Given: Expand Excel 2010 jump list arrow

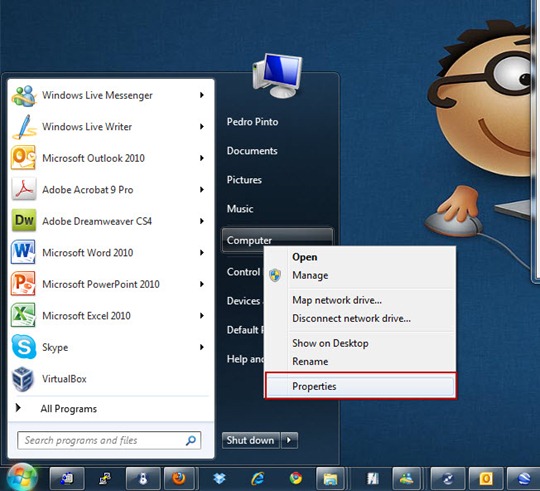Looking at the screenshot, I should 202,315.
